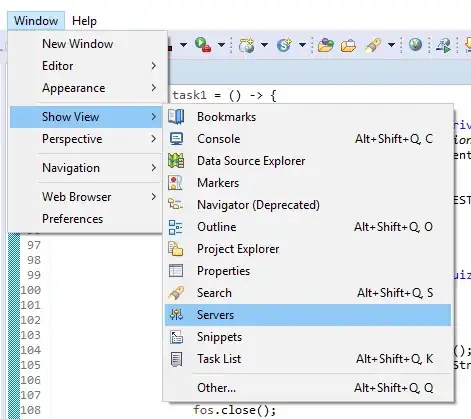Click line number 100 in editor gutter

(x=31, y=290)
